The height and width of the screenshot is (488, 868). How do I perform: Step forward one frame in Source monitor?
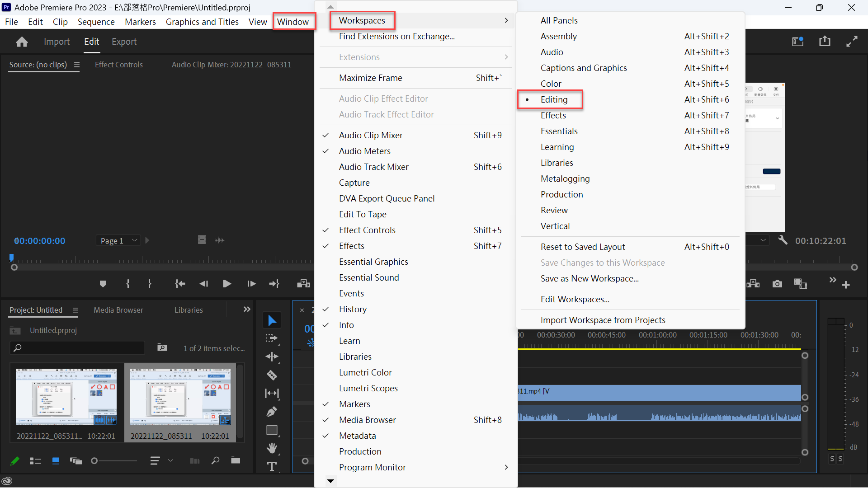click(251, 284)
